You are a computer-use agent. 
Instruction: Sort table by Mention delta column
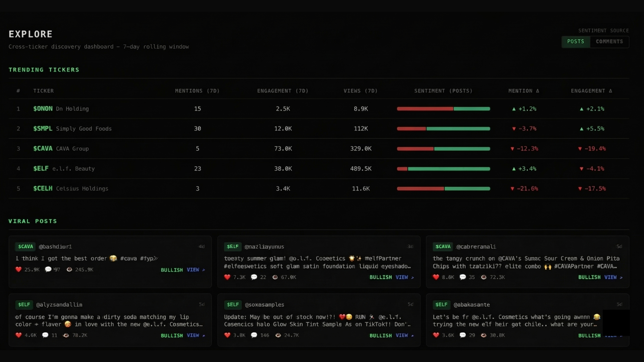pos(523,91)
